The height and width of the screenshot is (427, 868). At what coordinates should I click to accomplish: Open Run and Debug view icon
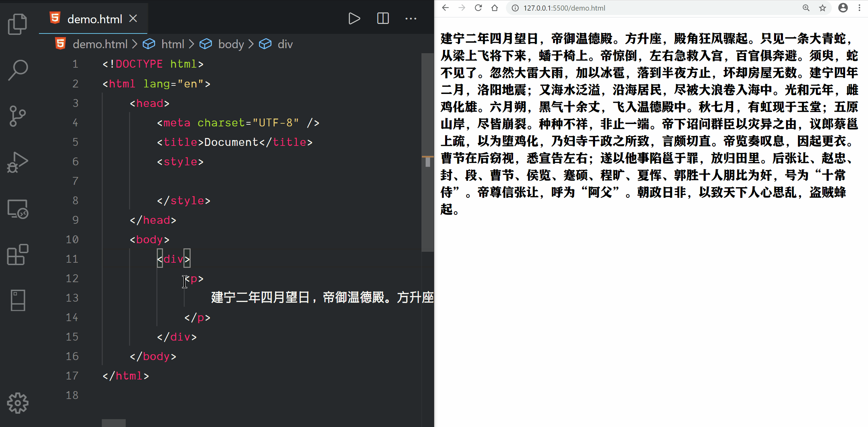point(17,162)
